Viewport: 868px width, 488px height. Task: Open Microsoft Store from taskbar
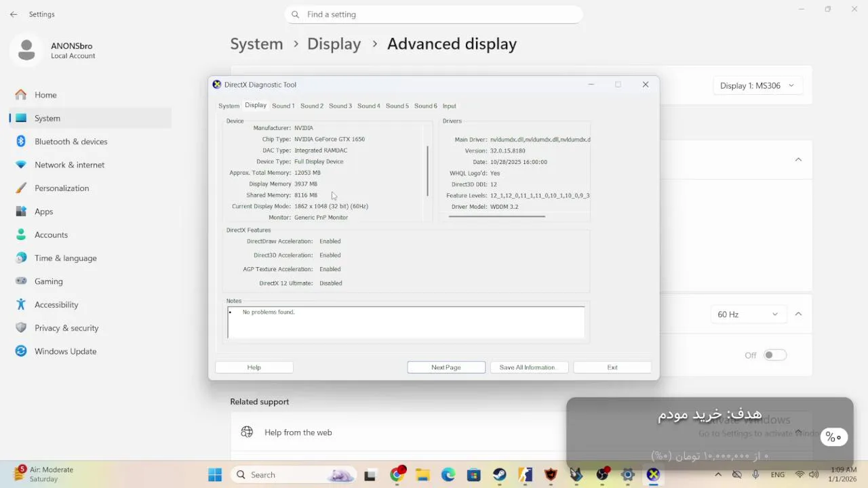[473, 475]
